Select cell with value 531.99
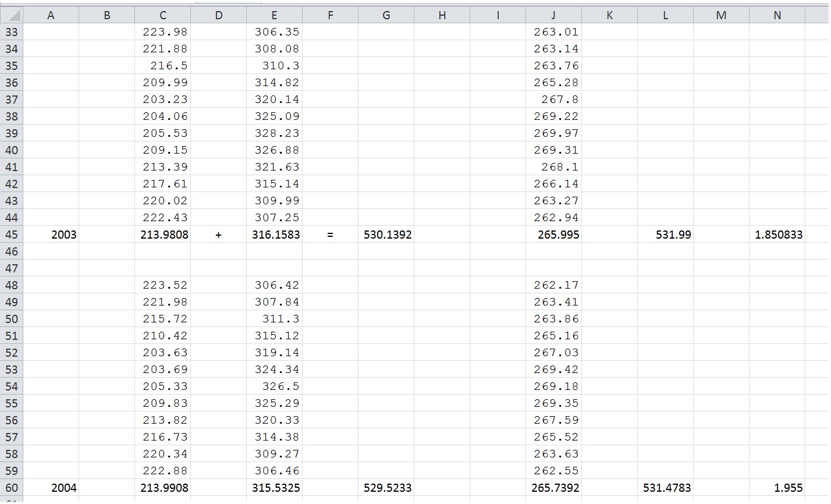The width and height of the screenshot is (831, 504). [665, 235]
